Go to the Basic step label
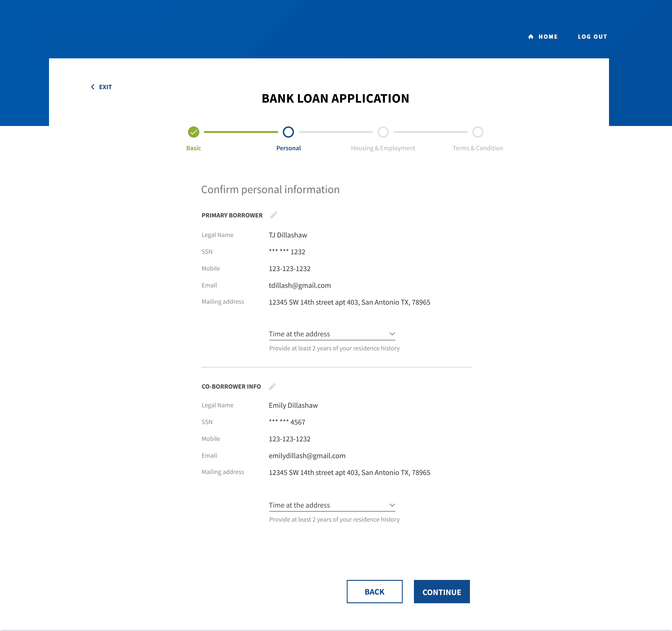Screen dimensions: 672x631 click(x=194, y=148)
